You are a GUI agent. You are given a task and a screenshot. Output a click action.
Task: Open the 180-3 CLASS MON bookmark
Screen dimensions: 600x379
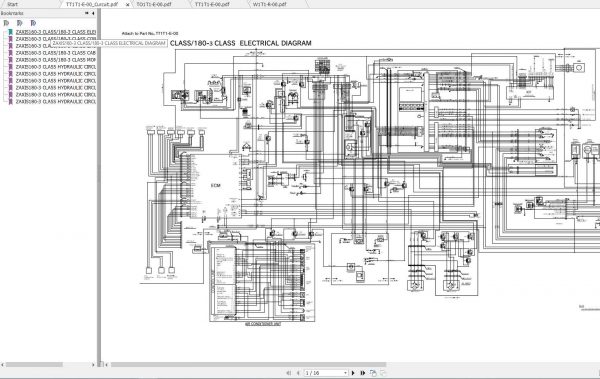55,60
